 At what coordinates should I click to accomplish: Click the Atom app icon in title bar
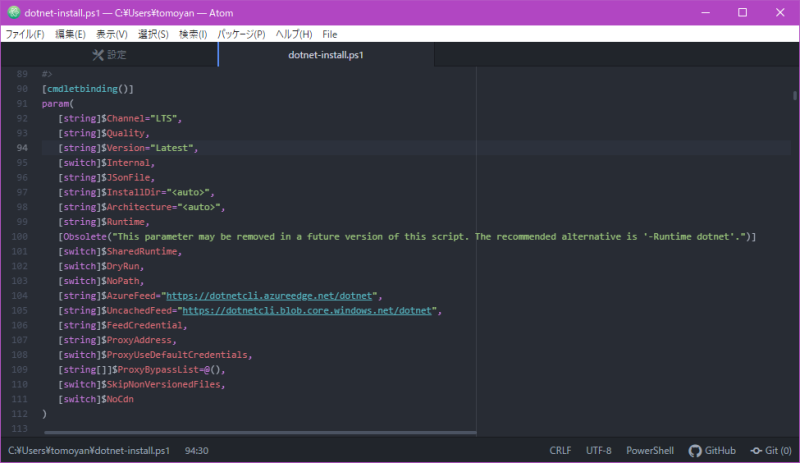(x=13, y=12)
